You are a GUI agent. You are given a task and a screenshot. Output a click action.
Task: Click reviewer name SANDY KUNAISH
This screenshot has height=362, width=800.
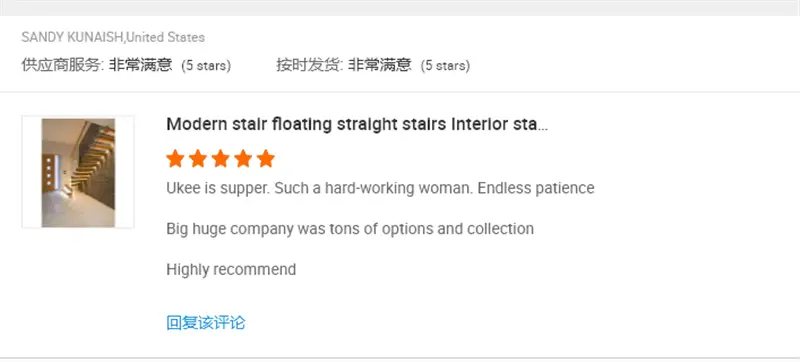(73, 37)
